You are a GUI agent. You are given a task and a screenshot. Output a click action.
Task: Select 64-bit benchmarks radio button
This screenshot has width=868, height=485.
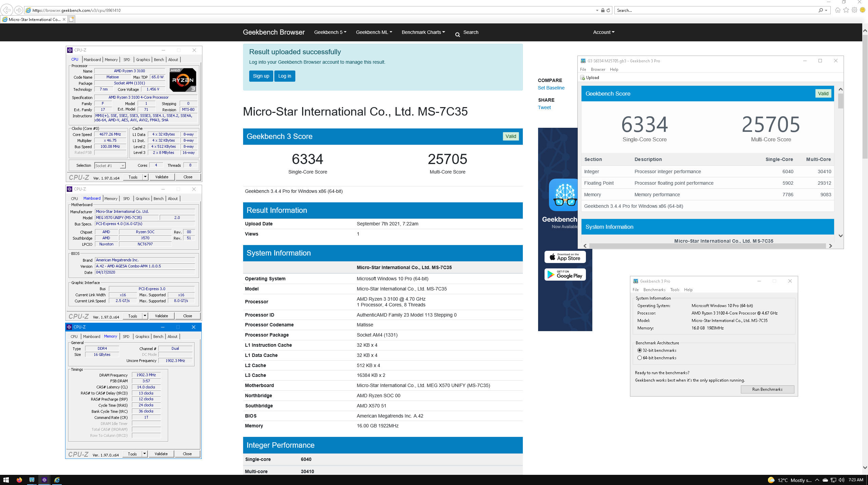click(x=639, y=358)
